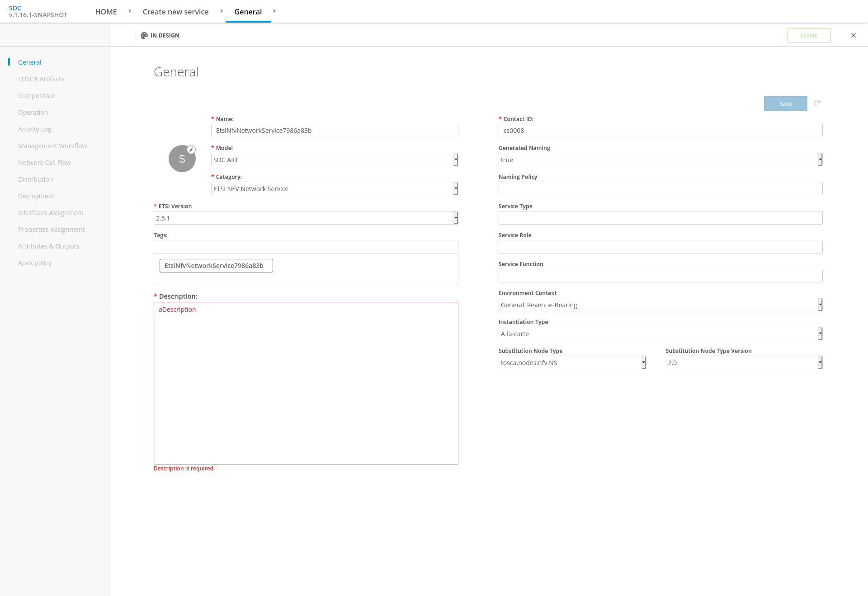
Task: Open the Model dropdown
Action: [x=335, y=160]
